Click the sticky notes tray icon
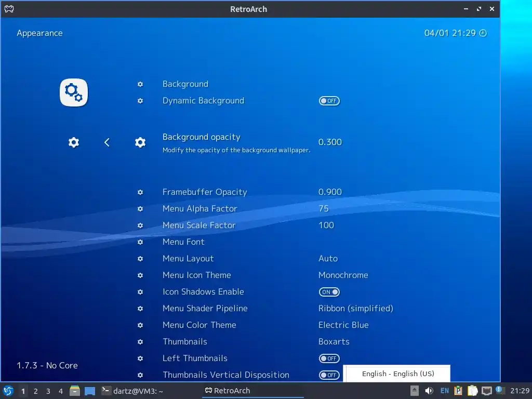Screen dimensions: 532x399 pyautogui.click(x=472, y=391)
